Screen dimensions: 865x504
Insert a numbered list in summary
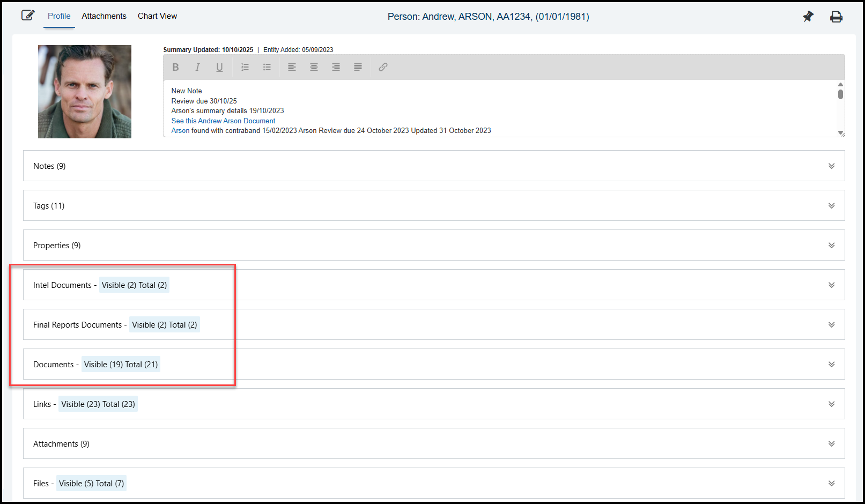tap(245, 67)
